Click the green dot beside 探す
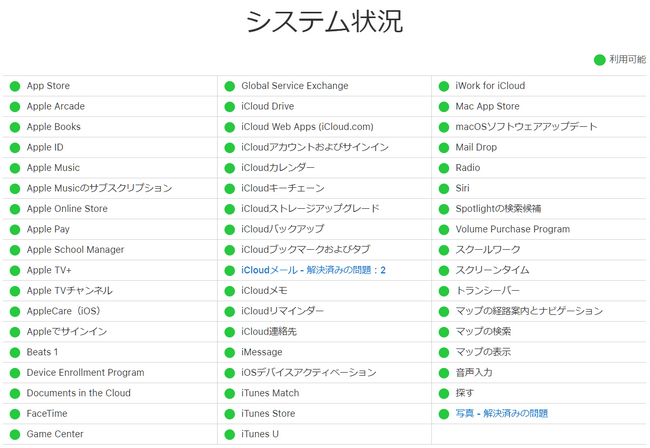The image size is (650, 448). [x=444, y=393]
